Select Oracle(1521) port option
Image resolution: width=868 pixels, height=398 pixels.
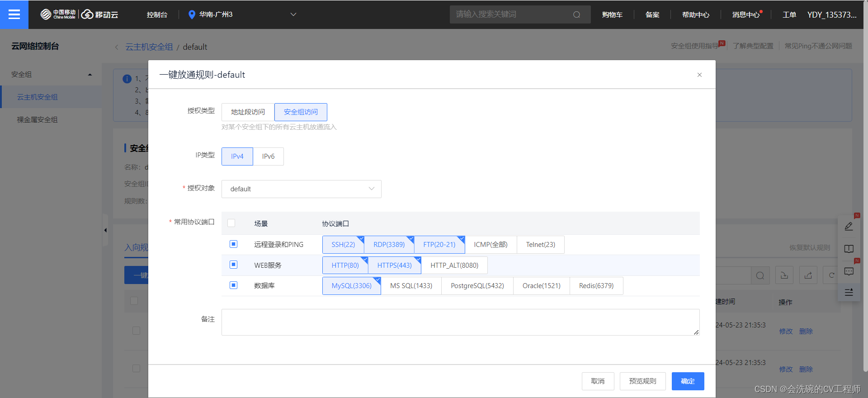pos(542,286)
